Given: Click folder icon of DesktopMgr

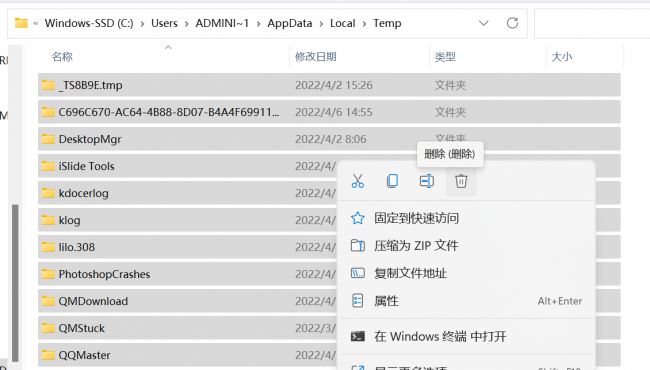Looking at the screenshot, I should click(x=48, y=139).
